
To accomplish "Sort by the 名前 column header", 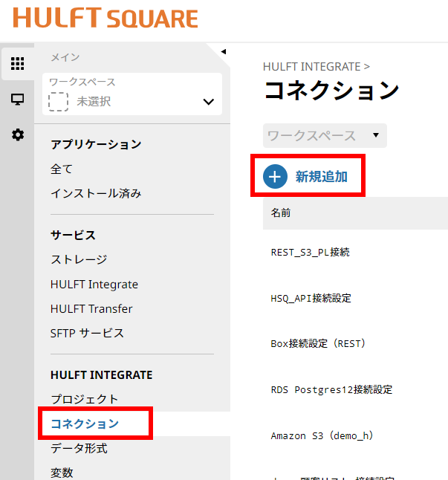I will click(x=281, y=213).
